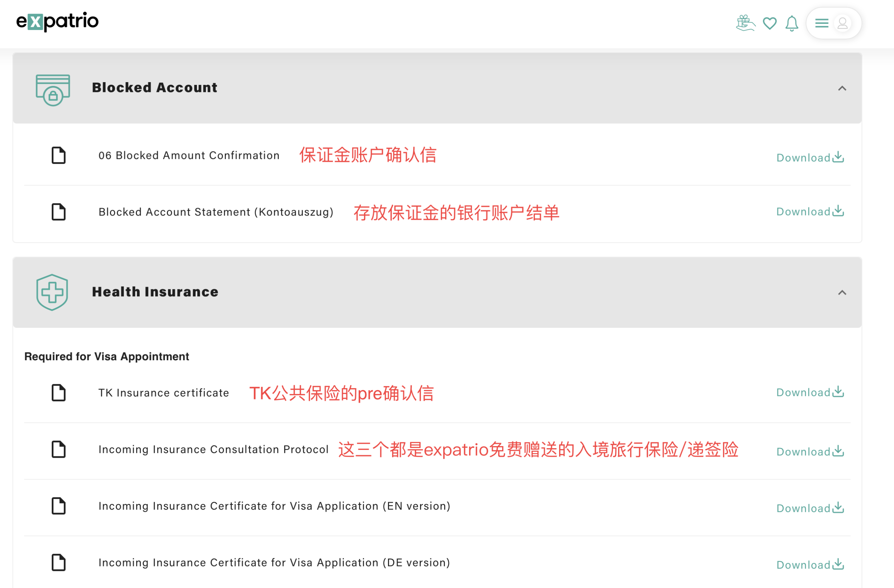Download 06 Blocked Amount Confirmation
This screenshot has height=588, width=894.
[810, 158]
